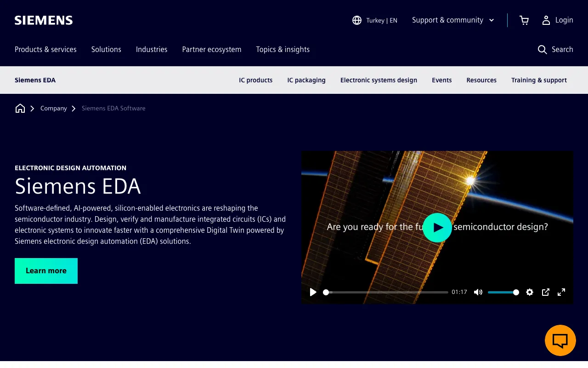Open video player settings gear
The width and height of the screenshot is (588, 368).
(x=530, y=292)
